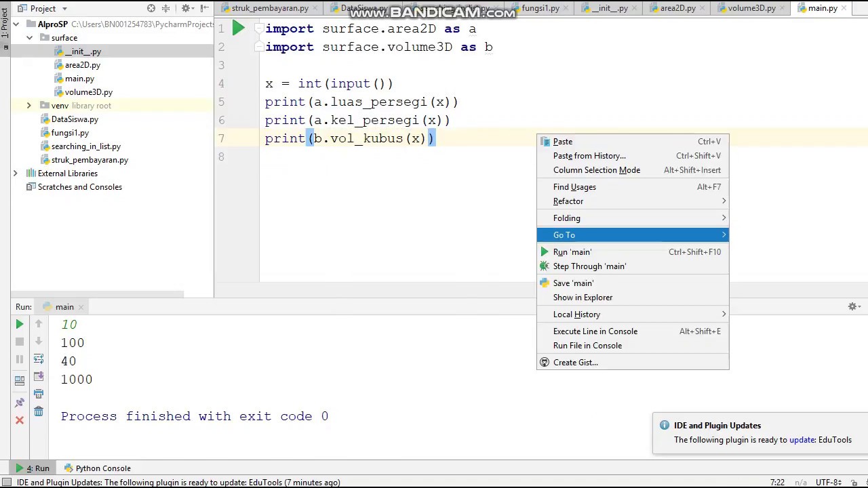The width and height of the screenshot is (868, 488).
Task: Open the '4: Run' tool window button
Action: (x=33, y=468)
